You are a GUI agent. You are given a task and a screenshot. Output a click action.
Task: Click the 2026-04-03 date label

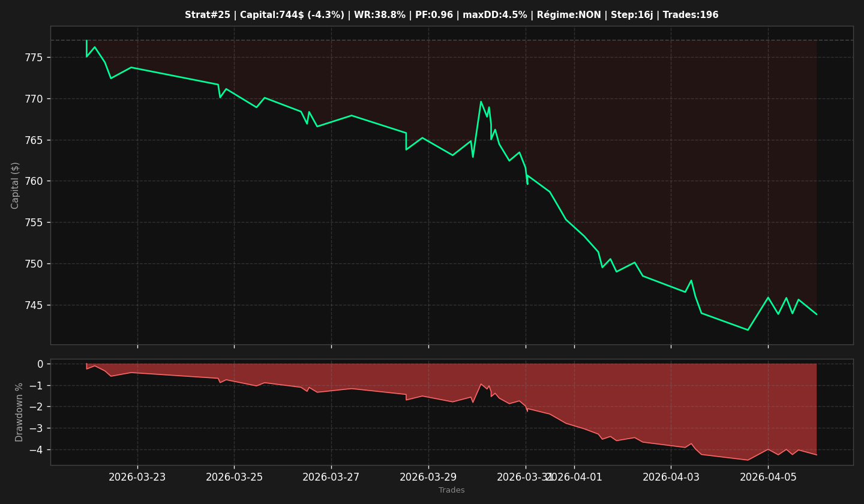[671, 477]
